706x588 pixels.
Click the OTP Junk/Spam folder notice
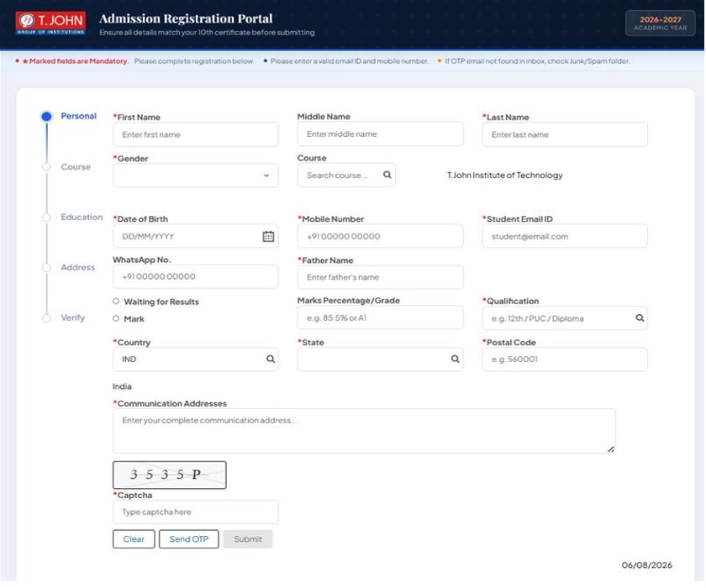(537, 61)
